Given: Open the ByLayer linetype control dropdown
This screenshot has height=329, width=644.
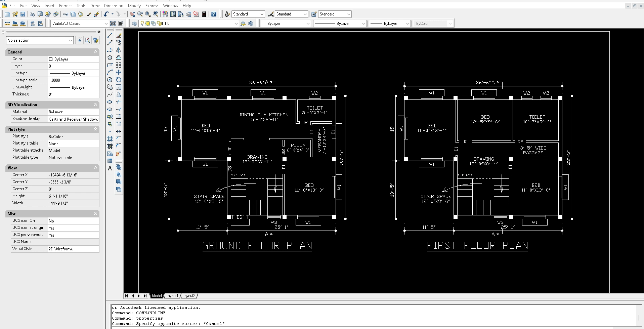Looking at the screenshot, I should (x=340, y=24).
